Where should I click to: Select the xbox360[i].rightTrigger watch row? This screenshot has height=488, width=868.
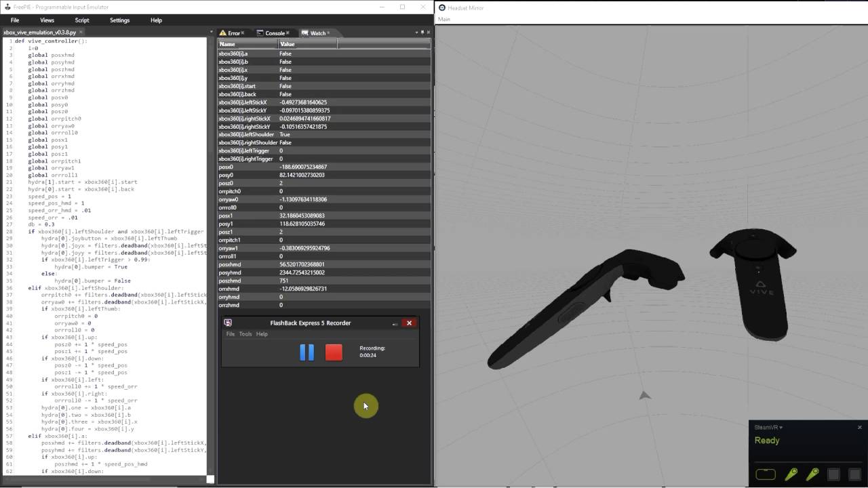(x=324, y=159)
